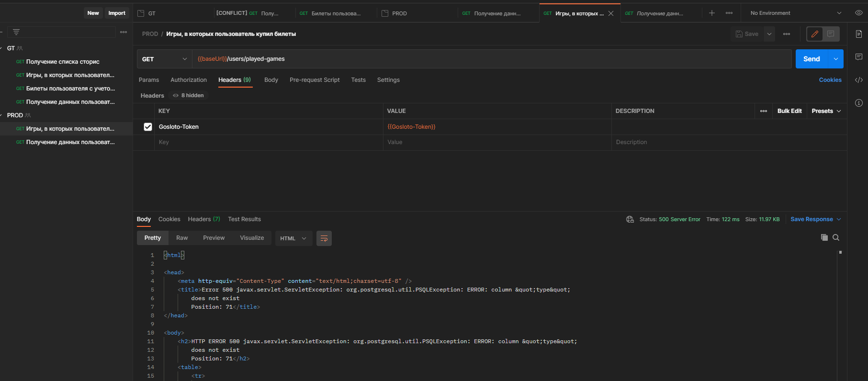The image size is (868, 381).
Task: Open the GET method dropdown
Action: [x=164, y=59]
